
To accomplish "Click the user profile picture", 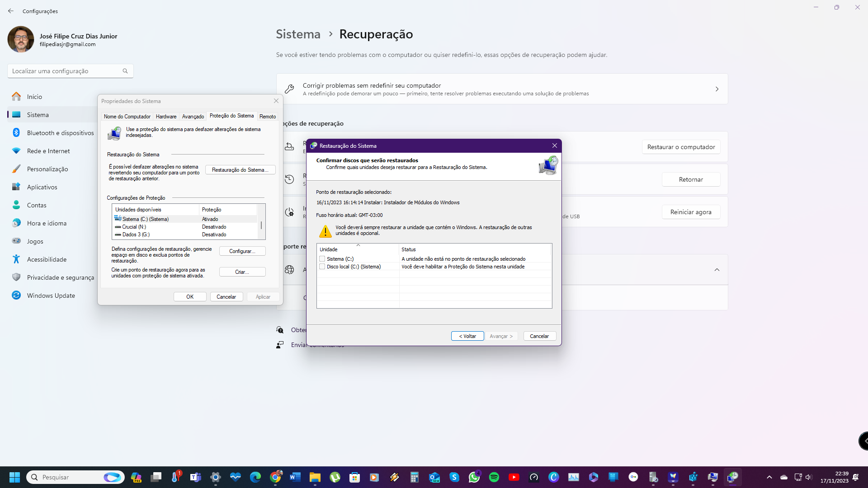I will (x=20, y=39).
